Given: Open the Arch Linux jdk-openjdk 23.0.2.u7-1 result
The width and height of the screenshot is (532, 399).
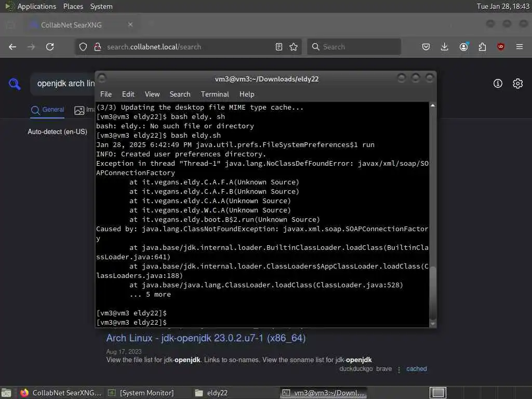Looking at the screenshot, I should click(x=206, y=338).
